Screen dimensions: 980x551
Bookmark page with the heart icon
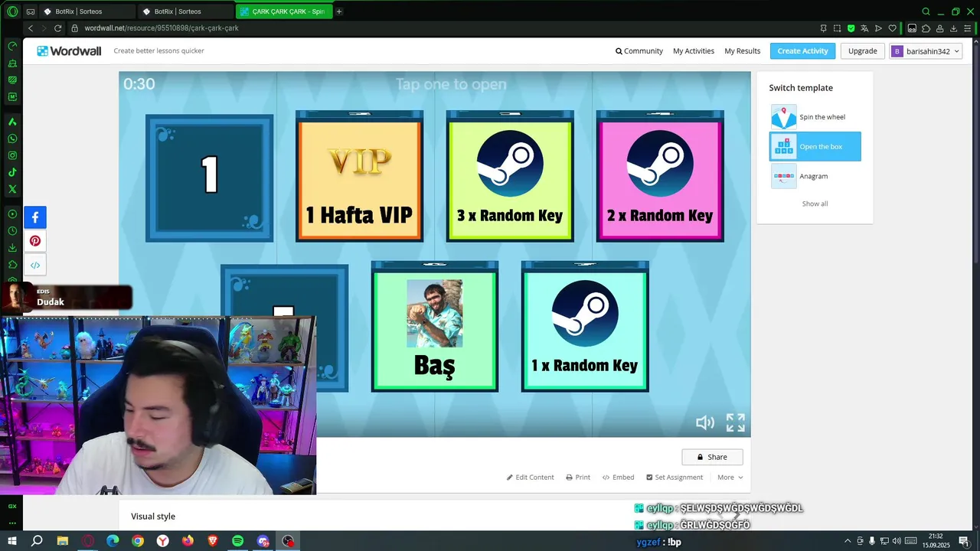coord(892,28)
